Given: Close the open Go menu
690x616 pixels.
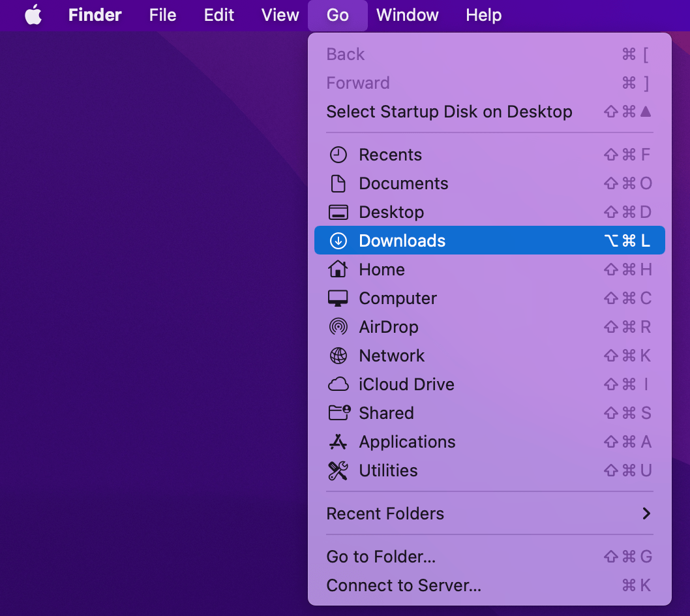Looking at the screenshot, I should pyautogui.click(x=338, y=16).
